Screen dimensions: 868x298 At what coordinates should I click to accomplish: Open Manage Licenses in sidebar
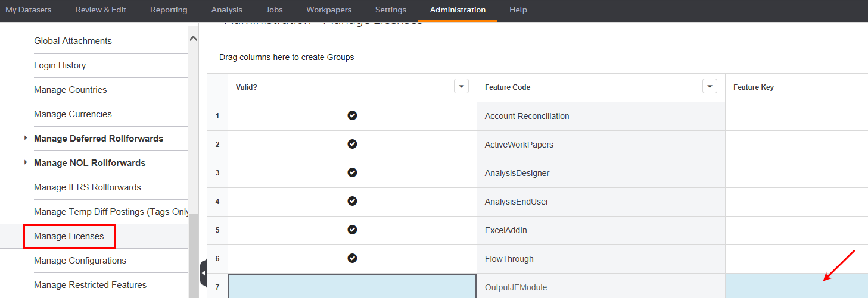point(69,236)
